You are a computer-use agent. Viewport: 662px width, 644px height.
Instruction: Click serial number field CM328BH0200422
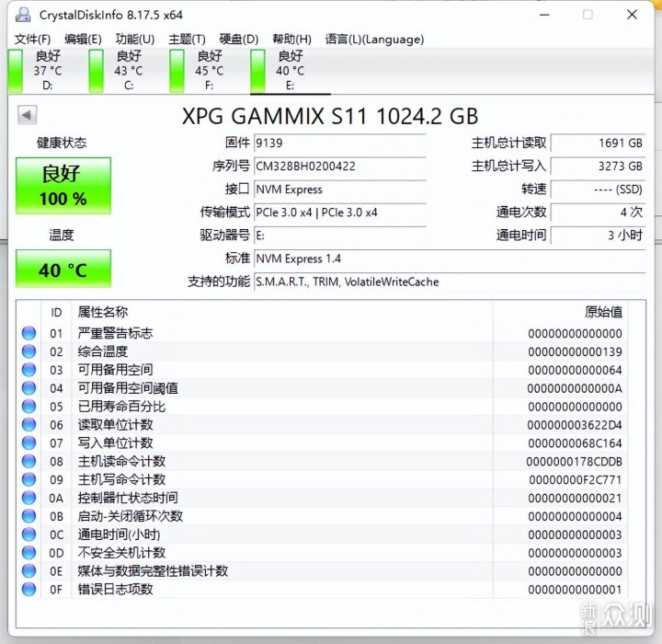tap(340, 167)
